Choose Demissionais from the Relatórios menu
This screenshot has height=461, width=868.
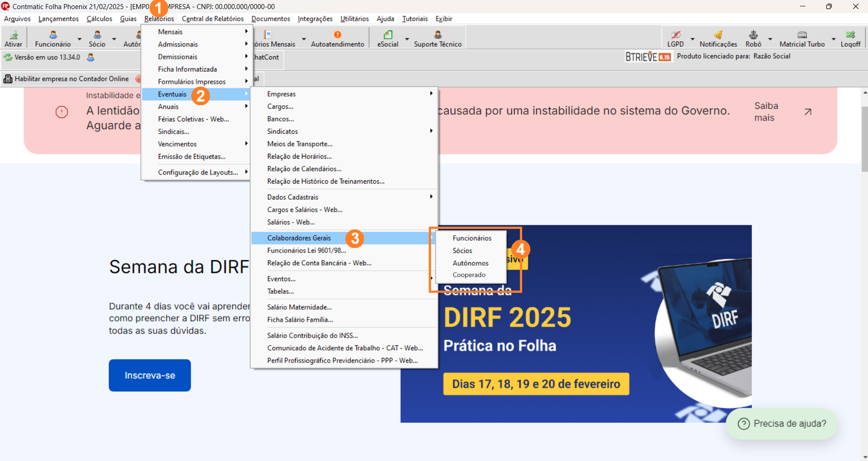pyautogui.click(x=196, y=57)
